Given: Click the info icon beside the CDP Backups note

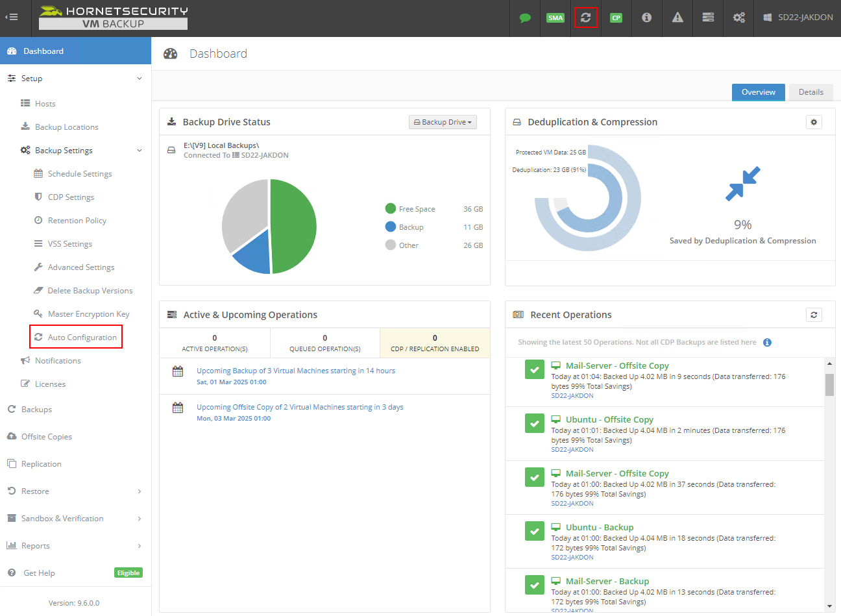Looking at the screenshot, I should pos(767,343).
